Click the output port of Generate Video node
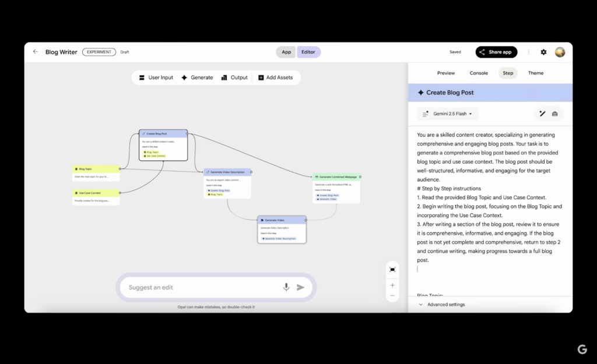597x364 pixels. 305,220
